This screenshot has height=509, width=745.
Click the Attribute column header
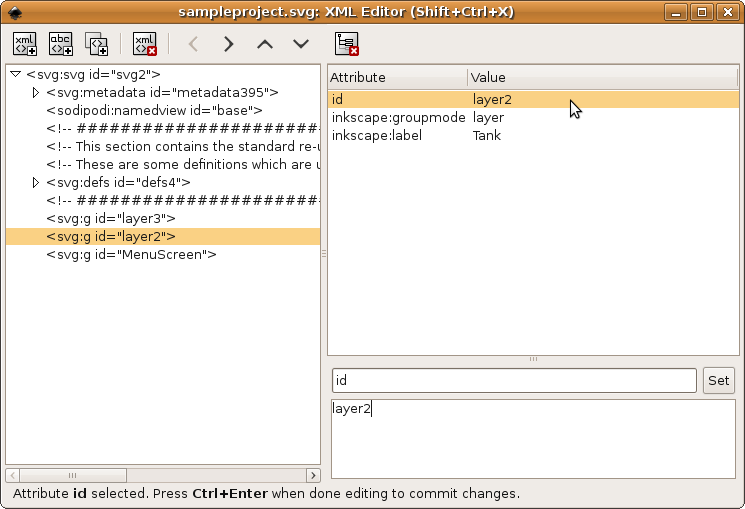398,77
